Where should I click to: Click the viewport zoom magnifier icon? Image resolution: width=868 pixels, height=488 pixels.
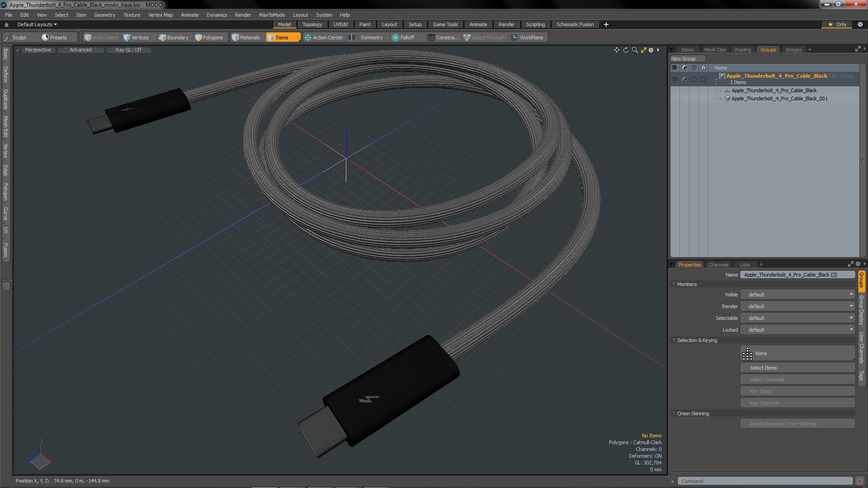pos(635,50)
